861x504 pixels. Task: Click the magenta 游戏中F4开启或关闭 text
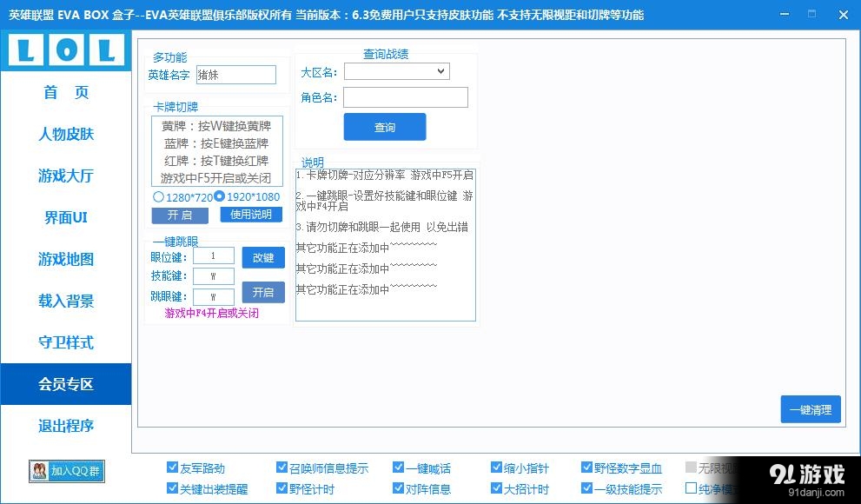point(212,314)
